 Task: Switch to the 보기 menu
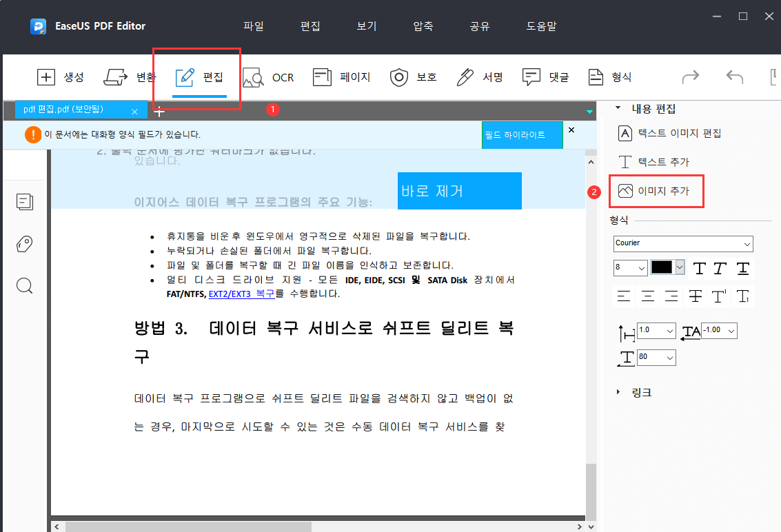366,26
